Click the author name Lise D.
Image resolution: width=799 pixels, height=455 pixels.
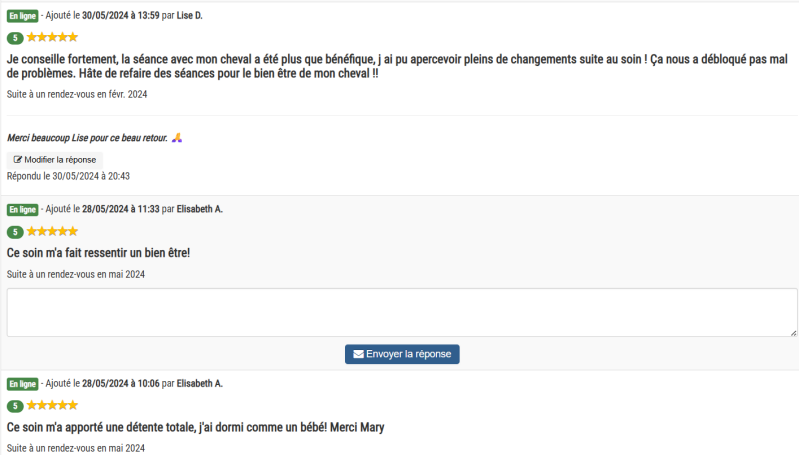(x=190, y=16)
